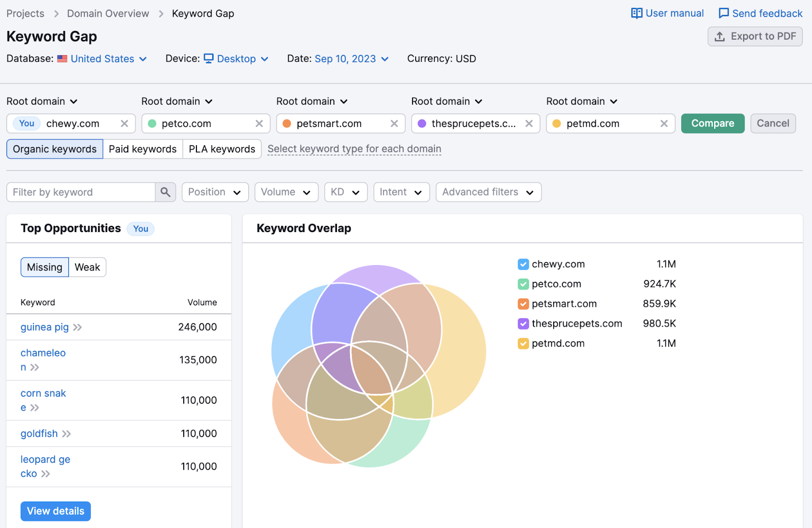Viewport: 812px width, 528px height.
Task: Click the yellow petmd.com color dot
Action: [x=557, y=123]
